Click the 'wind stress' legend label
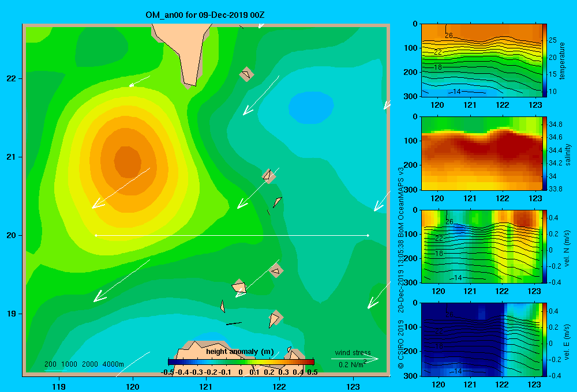The width and height of the screenshot is (577, 392). coord(353,352)
